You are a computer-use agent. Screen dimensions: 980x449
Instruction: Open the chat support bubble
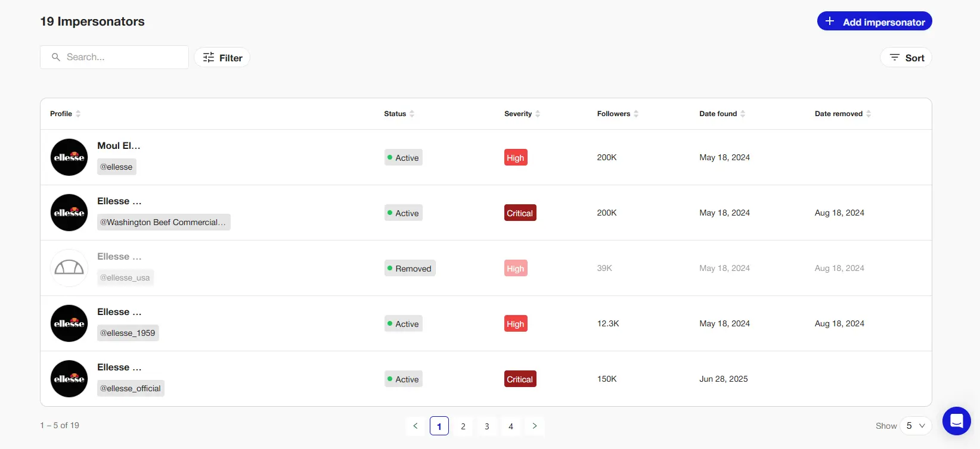coord(957,421)
